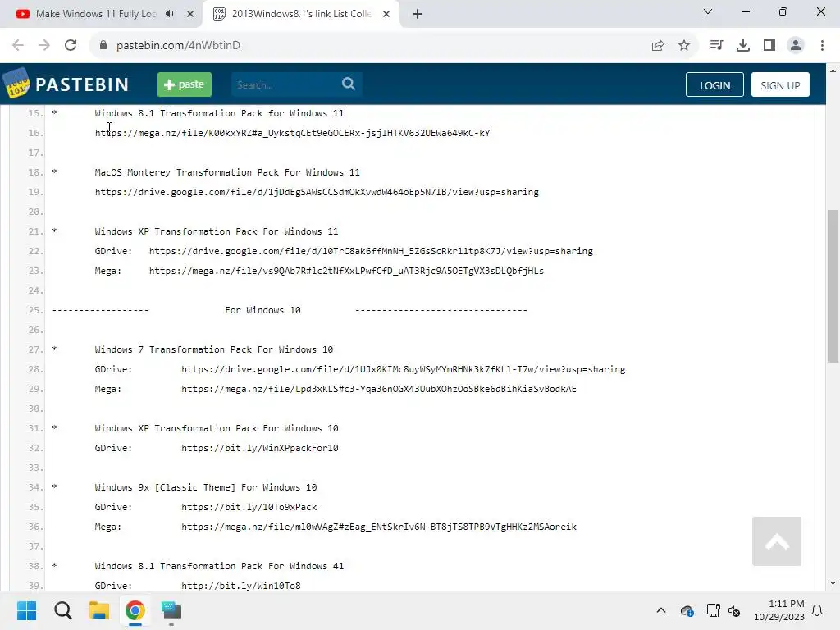This screenshot has height=630, width=840.
Task: Open the notifications bell icon
Action: point(818,610)
